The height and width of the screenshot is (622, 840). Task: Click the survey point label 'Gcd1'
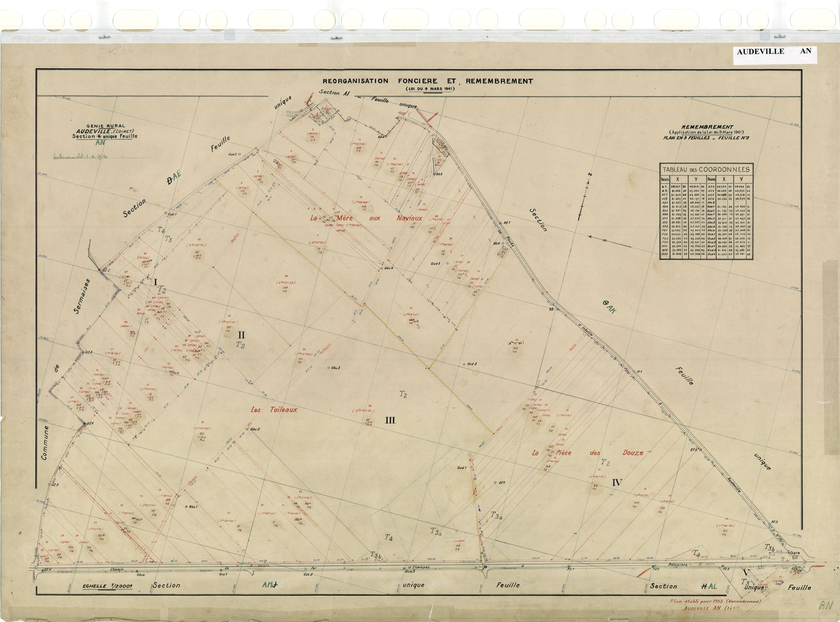click(x=462, y=467)
